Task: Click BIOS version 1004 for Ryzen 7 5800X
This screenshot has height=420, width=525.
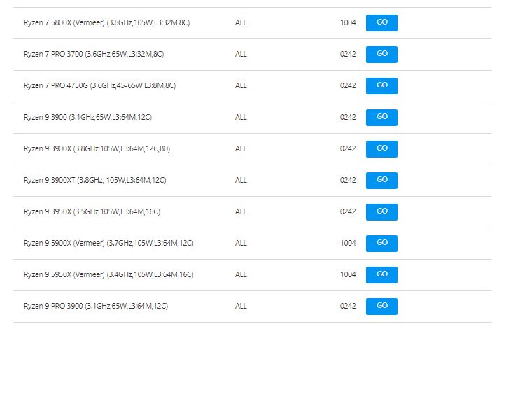Action: coord(348,22)
